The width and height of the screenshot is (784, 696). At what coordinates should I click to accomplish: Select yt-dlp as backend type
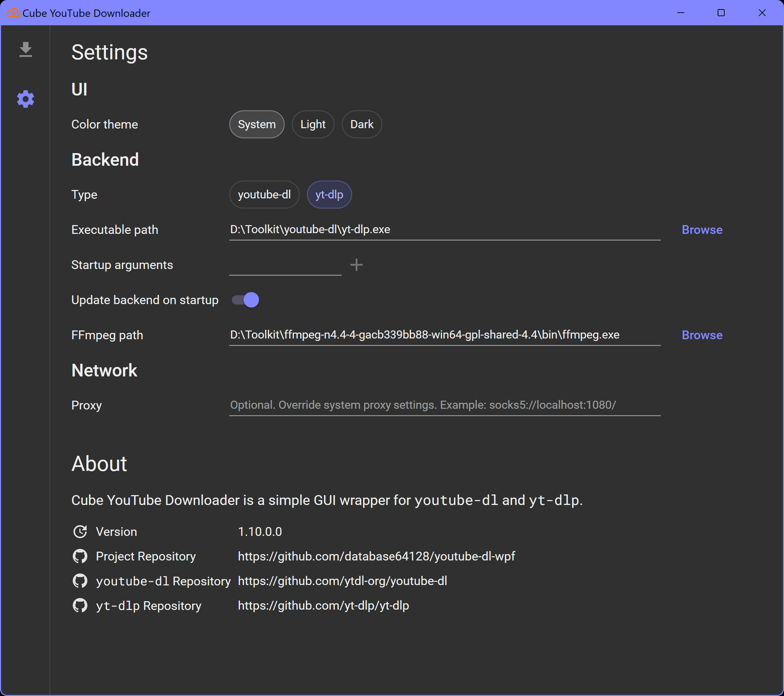click(329, 195)
